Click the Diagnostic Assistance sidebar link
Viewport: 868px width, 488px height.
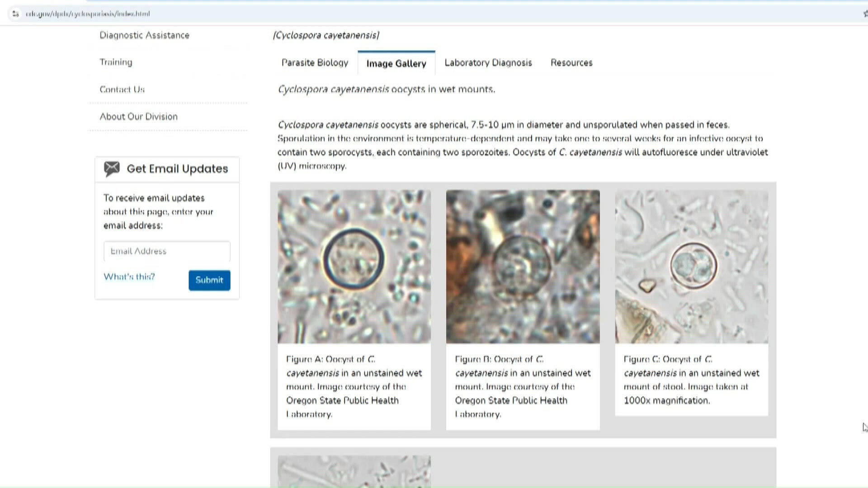tap(145, 35)
